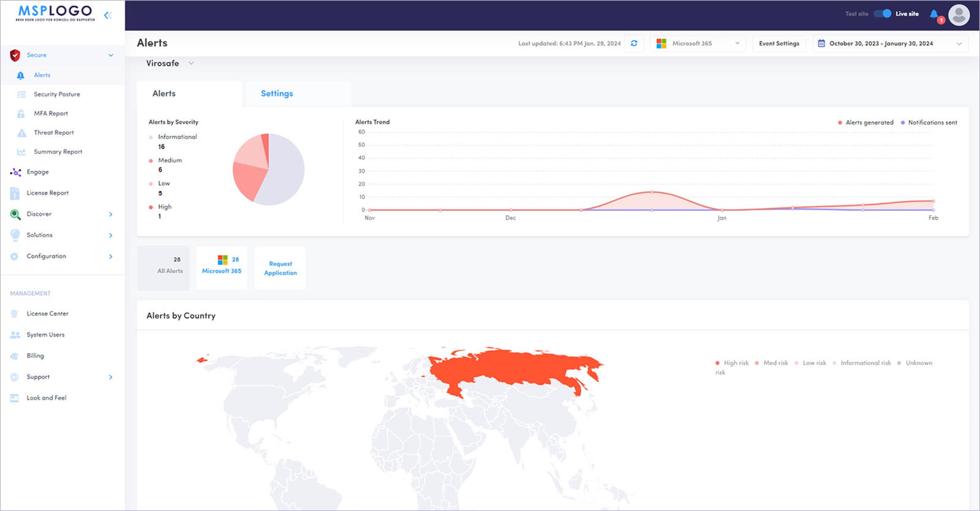Viewport: 980px width, 511px height.
Task: Expand the Configuration submenu arrow
Action: tap(111, 257)
